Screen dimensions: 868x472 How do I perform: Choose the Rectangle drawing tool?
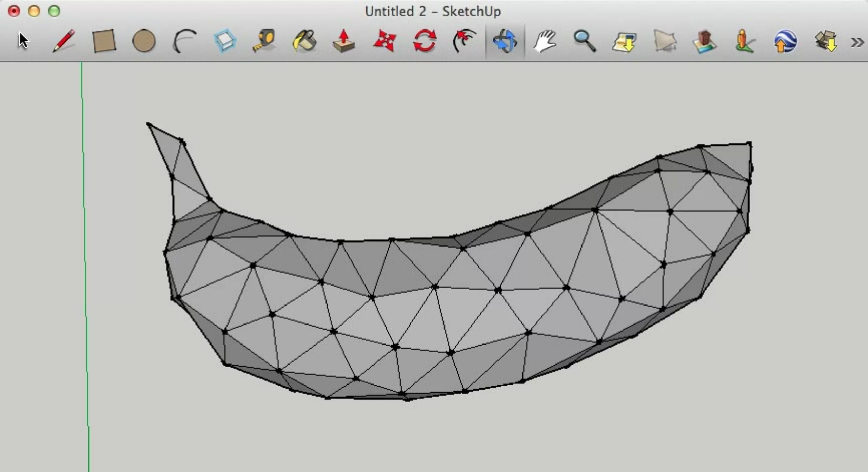(104, 41)
